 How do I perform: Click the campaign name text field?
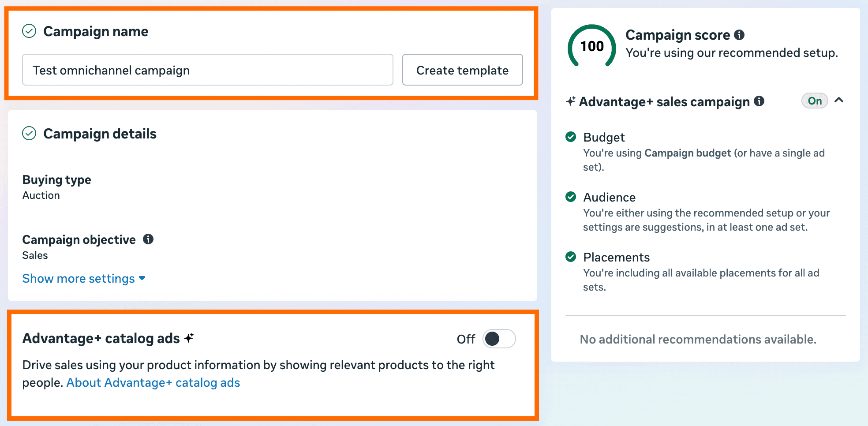pos(207,70)
